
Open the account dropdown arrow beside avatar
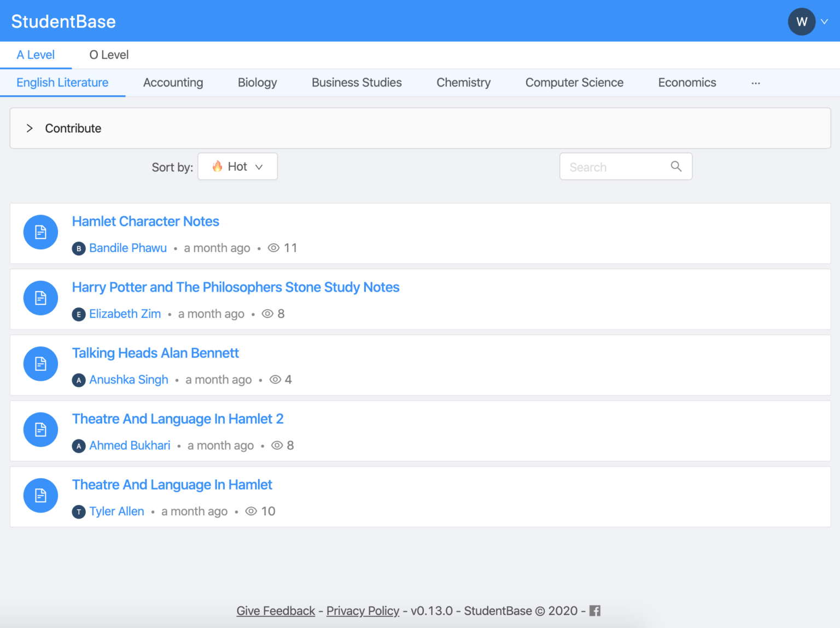[x=825, y=22]
